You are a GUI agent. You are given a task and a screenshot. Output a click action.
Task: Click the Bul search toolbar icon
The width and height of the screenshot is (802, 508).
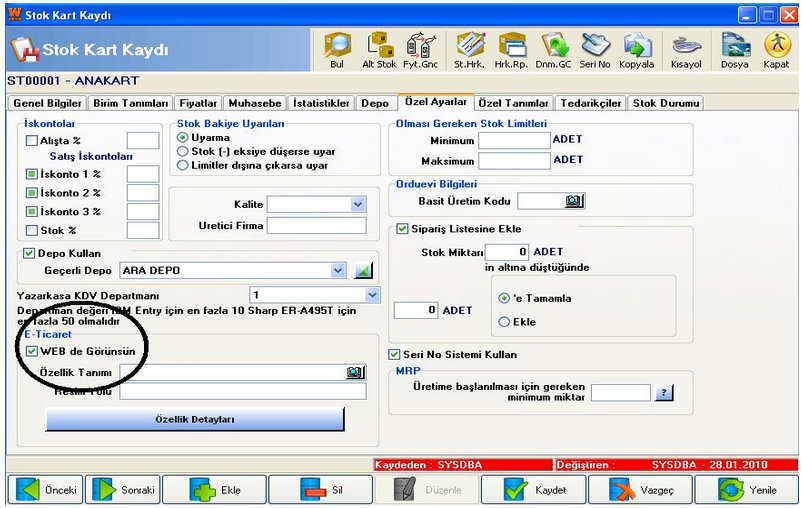click(x=337, y=50)
